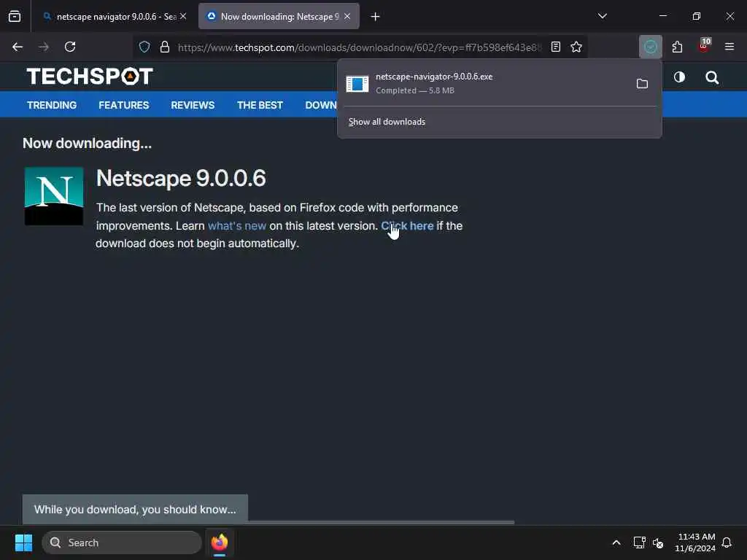Open the Windows Start menu
747x560 pixels.
pos(23,542)
